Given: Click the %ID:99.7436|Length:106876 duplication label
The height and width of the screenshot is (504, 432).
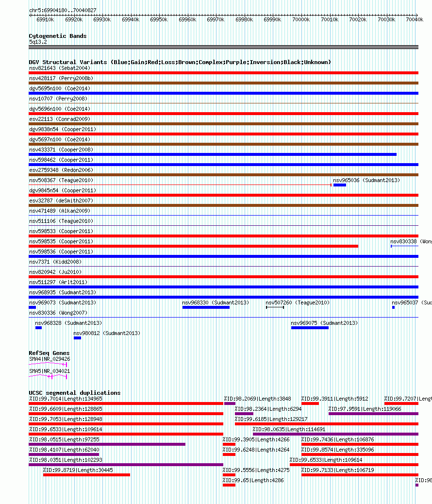Looking at the screenshot, I should 337,440.
